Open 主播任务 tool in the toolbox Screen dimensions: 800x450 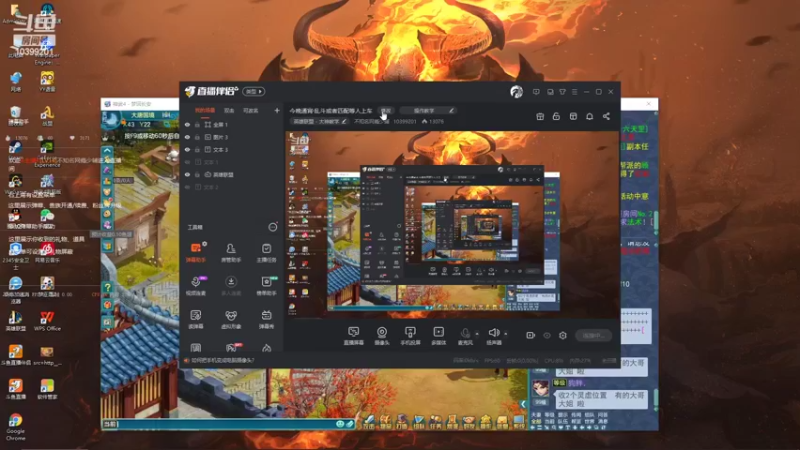266,252
